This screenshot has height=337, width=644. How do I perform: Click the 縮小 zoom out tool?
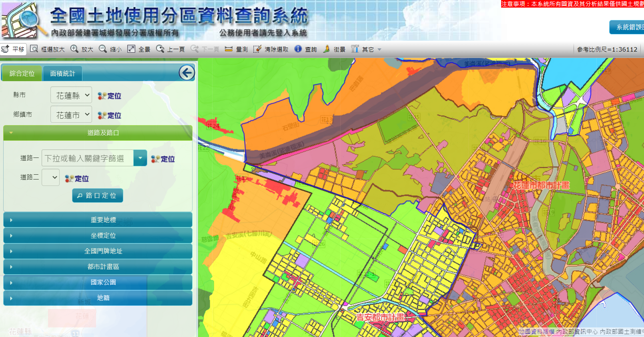pos(110,49)
